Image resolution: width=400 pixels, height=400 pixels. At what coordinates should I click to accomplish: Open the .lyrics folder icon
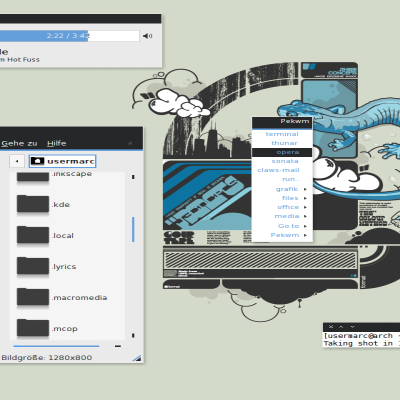[33, 265]
